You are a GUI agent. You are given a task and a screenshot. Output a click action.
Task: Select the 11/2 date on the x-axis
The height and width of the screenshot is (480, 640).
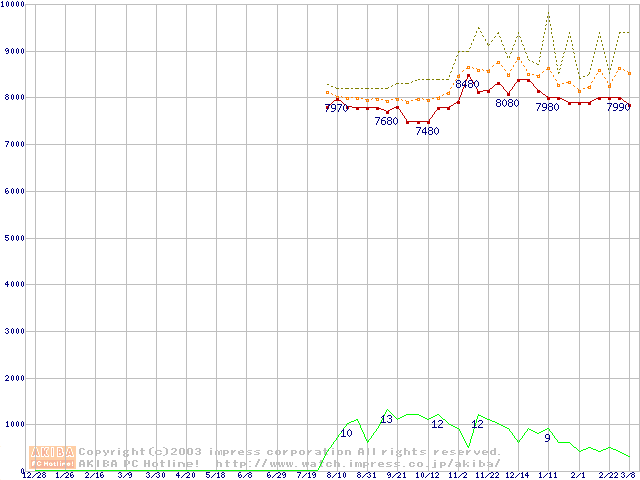[x=458, y=475]
